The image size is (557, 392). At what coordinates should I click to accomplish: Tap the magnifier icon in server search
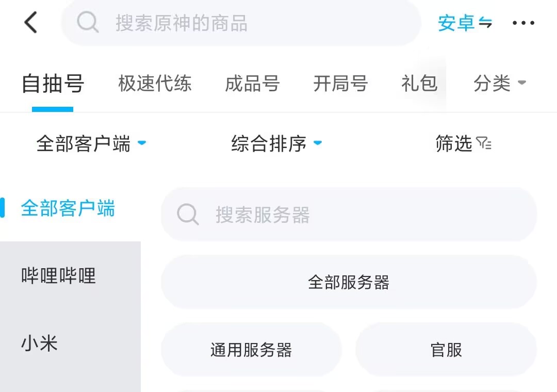(x=188, y=215)
